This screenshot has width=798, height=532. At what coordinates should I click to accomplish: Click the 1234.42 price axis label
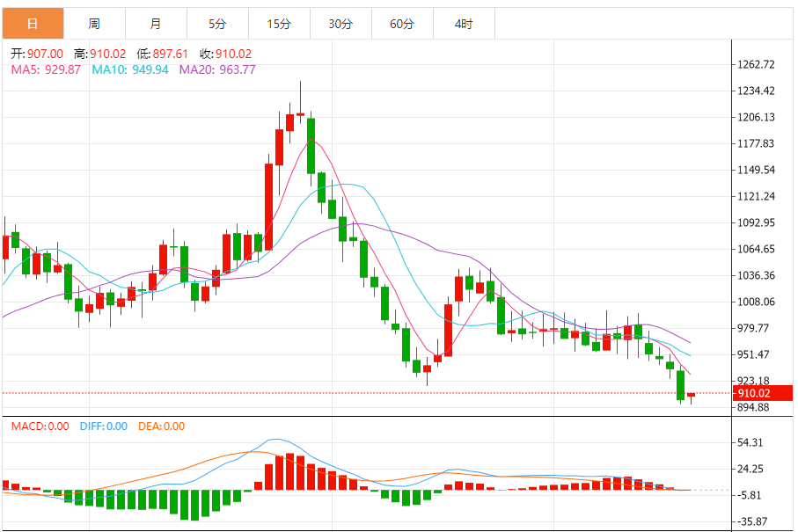point(756,91)
